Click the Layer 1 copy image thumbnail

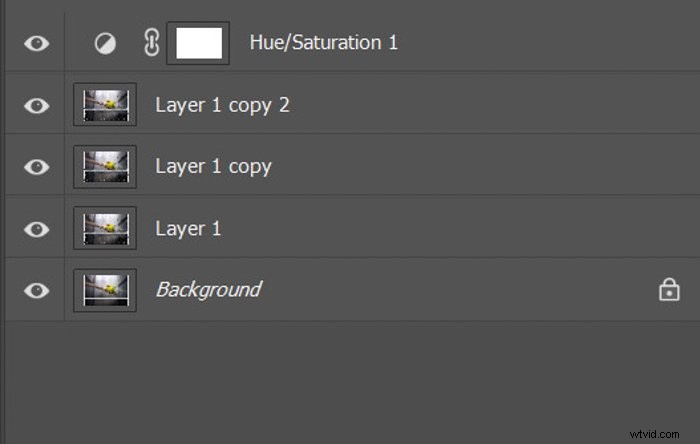(x=105, y=166)
